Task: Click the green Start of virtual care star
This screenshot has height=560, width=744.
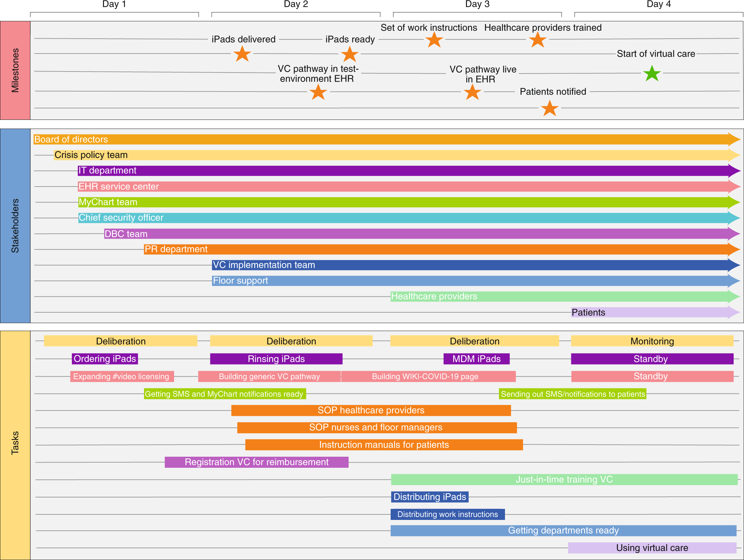Action: pyautogui.click(x=652, y=73)
